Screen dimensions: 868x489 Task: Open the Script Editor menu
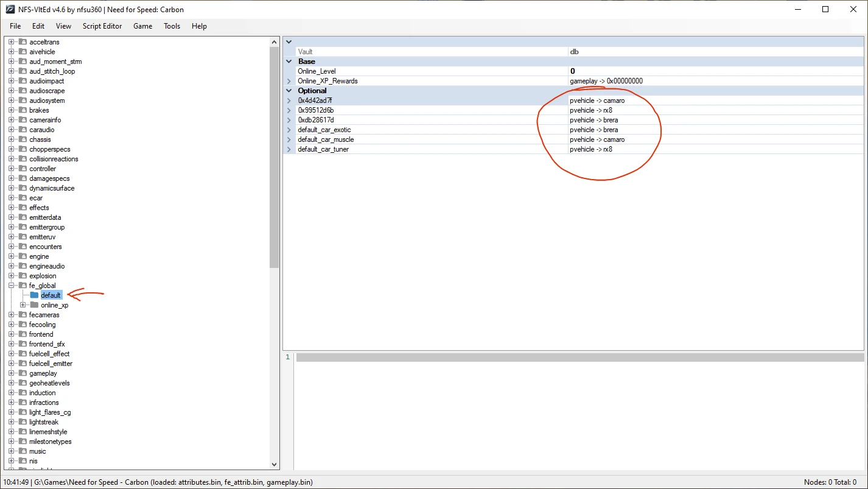point(102,26)
